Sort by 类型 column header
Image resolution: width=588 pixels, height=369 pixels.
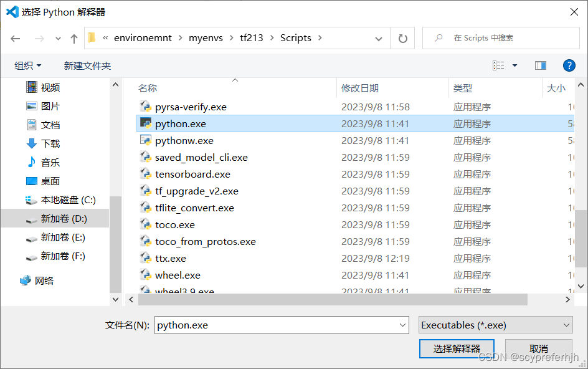click(x=462, y=89)
